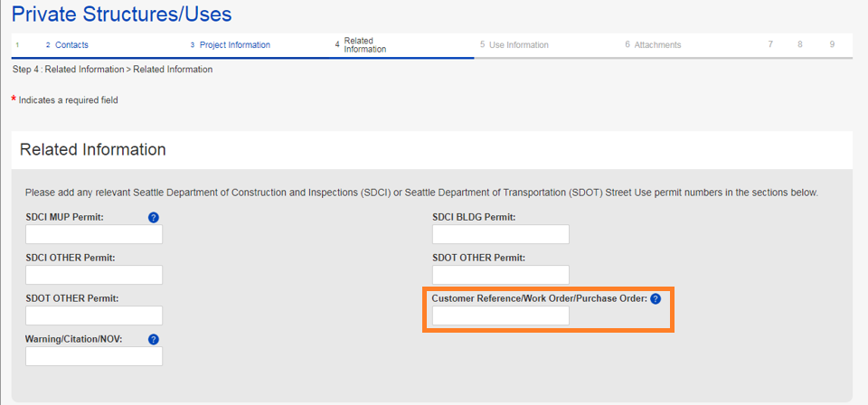Click step 7 in the progress bar
The image size is (868, 405).
coord(770,44)
